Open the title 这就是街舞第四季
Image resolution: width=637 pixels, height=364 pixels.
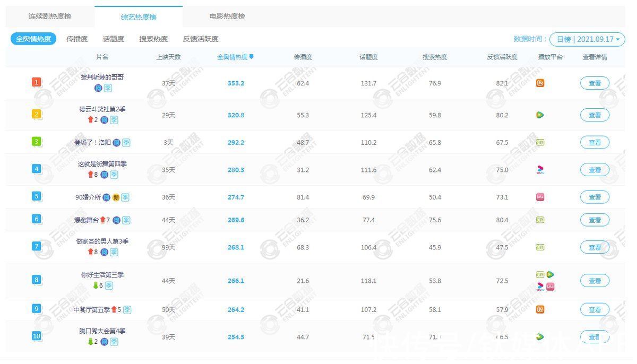(102, 164)
